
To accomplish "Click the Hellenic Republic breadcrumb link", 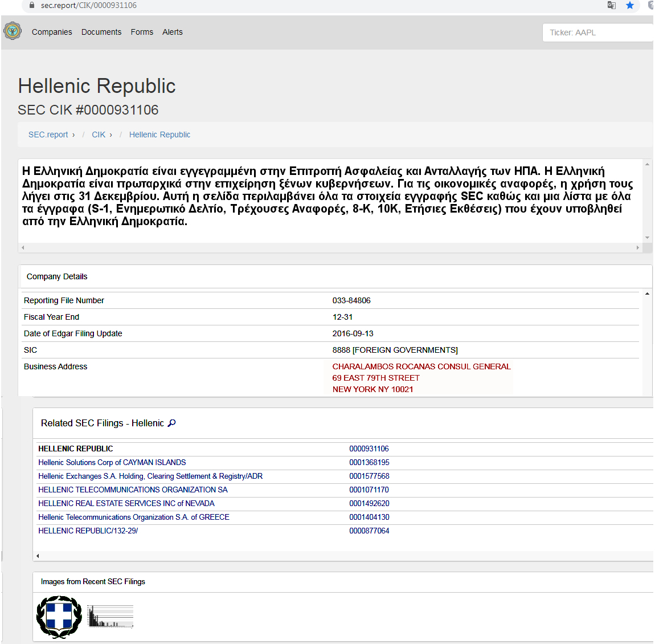I will pos(159,134).
